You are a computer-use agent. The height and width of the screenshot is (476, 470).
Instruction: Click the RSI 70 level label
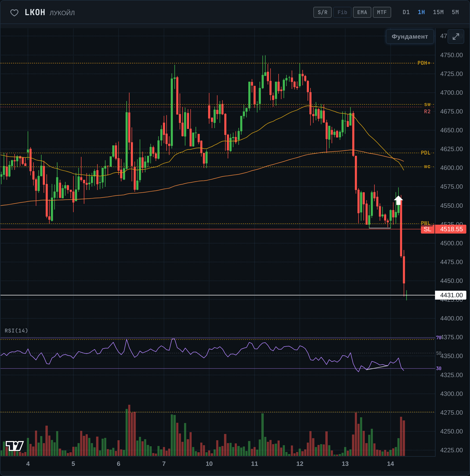(439, 338)
